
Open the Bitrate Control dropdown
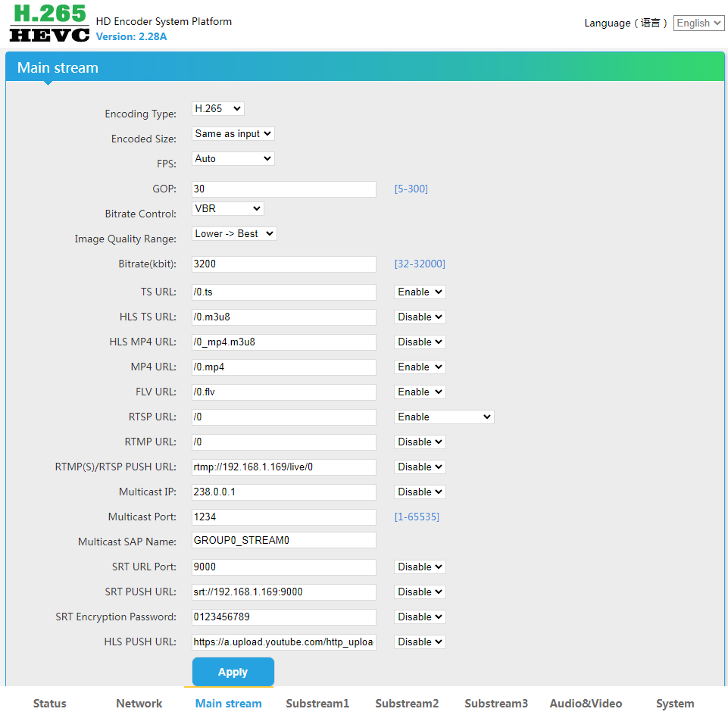click(x=227, y=208)
